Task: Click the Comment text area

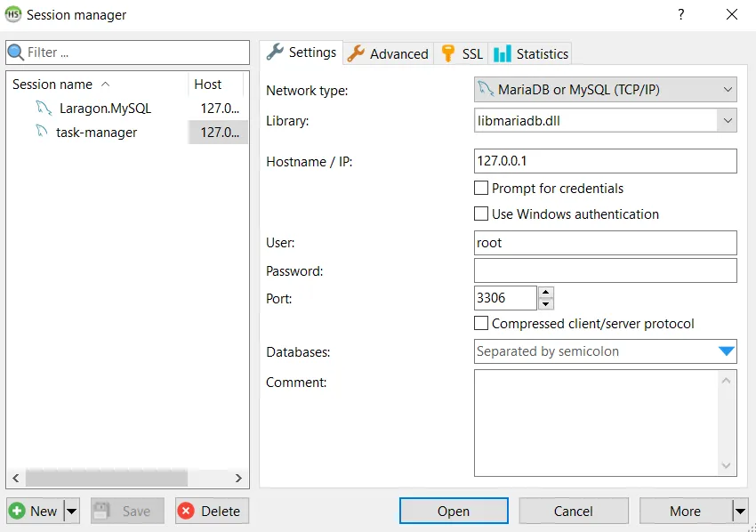Action: tap(597, 423)
